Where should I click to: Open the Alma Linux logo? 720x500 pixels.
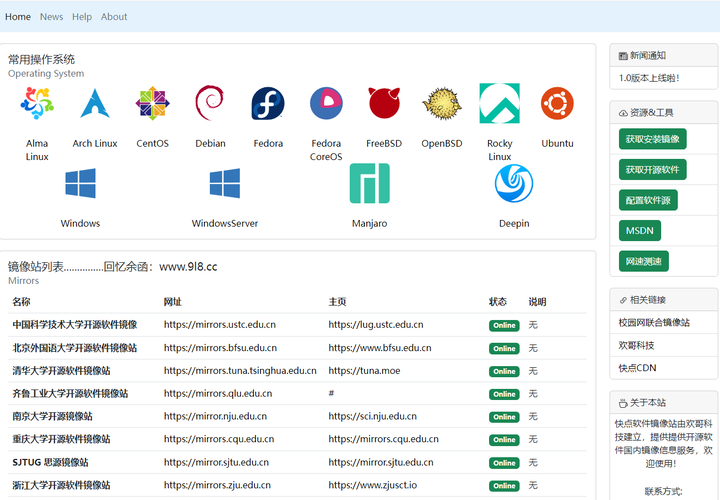37,103
